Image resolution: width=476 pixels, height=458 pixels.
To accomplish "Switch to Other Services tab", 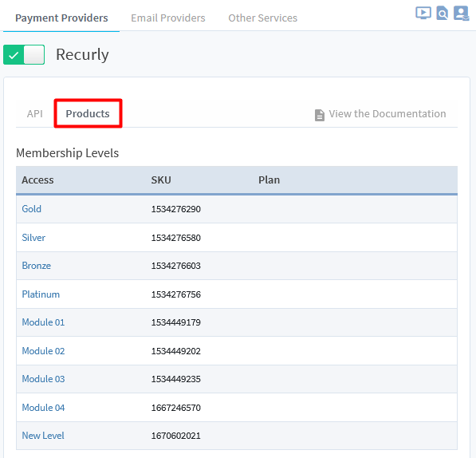I will point(262,18).
